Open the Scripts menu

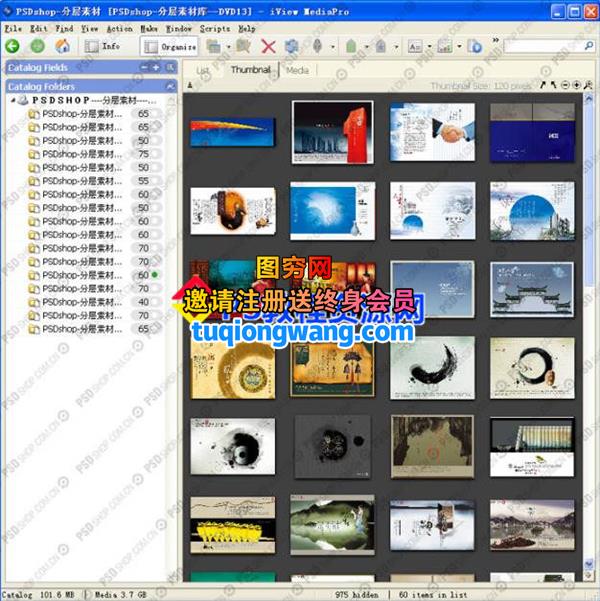[215, 29]
